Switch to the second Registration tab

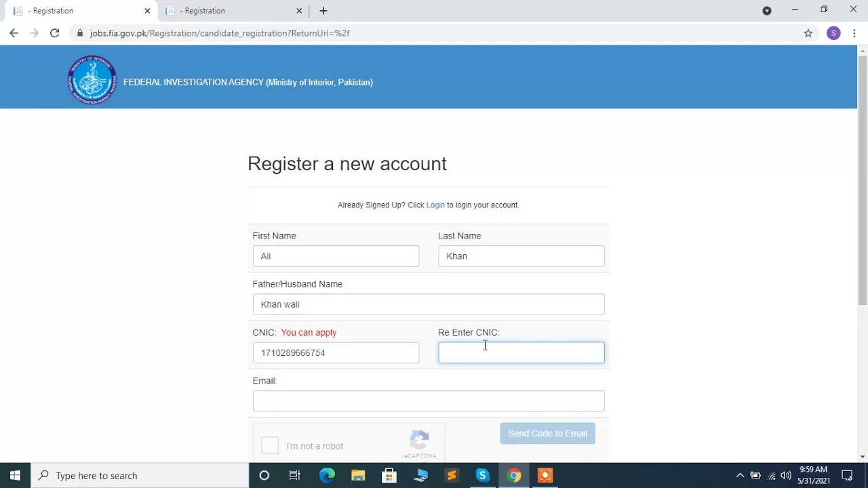click(x=233, y=11)
